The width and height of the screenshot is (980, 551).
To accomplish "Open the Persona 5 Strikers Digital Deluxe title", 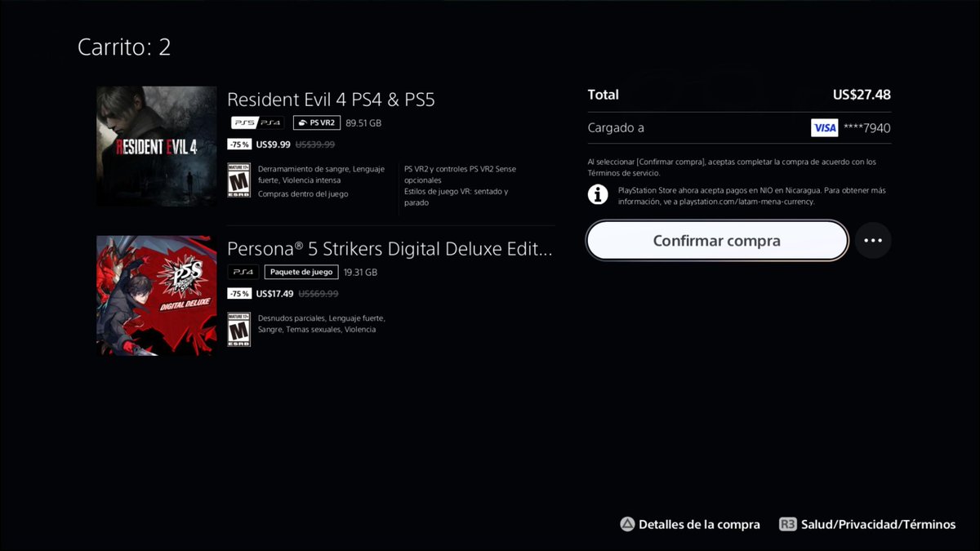I will click(390, 249).
